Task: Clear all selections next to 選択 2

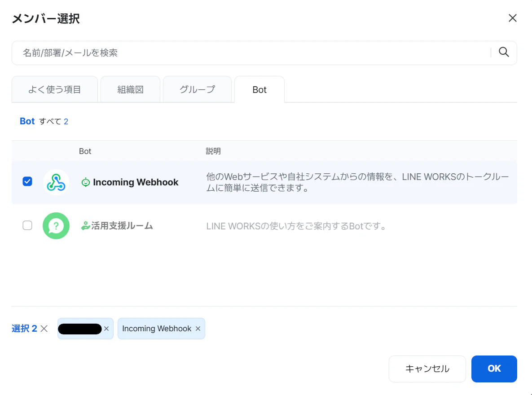Action: click(x=44, y=329)
